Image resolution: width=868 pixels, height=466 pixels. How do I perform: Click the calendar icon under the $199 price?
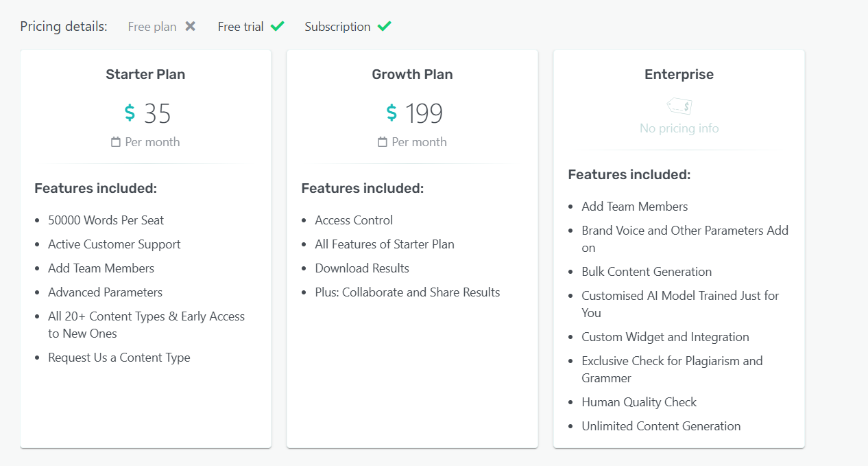coord(383,142)
